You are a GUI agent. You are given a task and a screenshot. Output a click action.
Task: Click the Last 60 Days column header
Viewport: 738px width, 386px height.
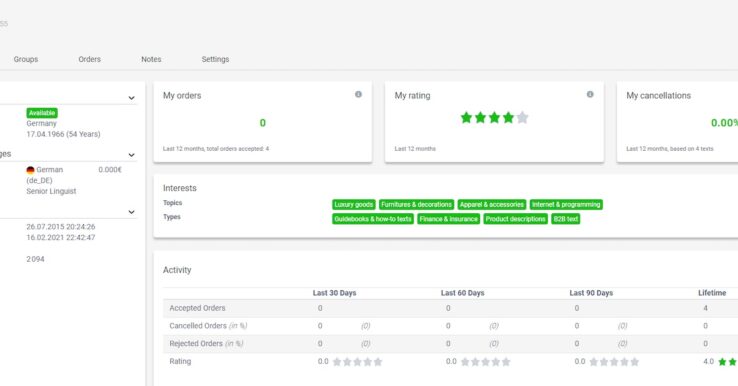[463, 293]
